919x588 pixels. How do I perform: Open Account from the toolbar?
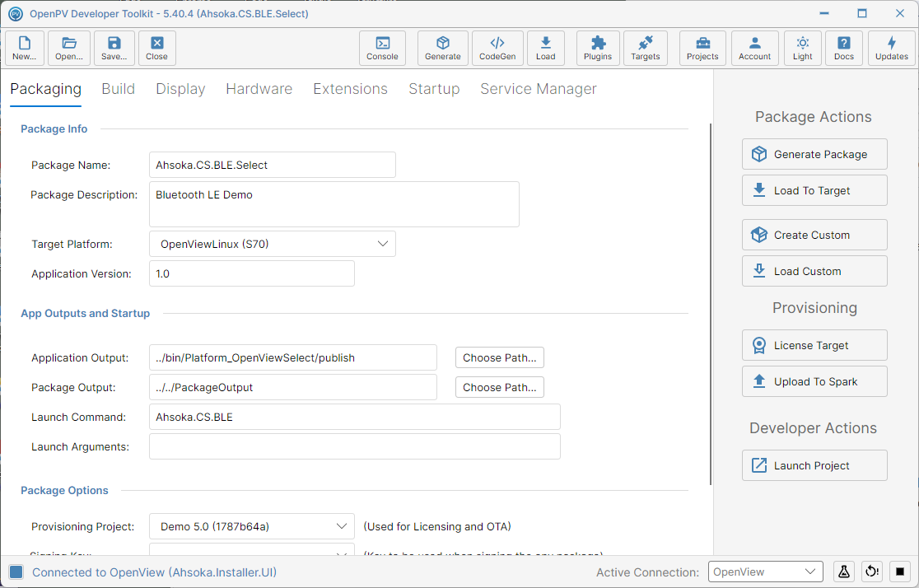point(755,48)
